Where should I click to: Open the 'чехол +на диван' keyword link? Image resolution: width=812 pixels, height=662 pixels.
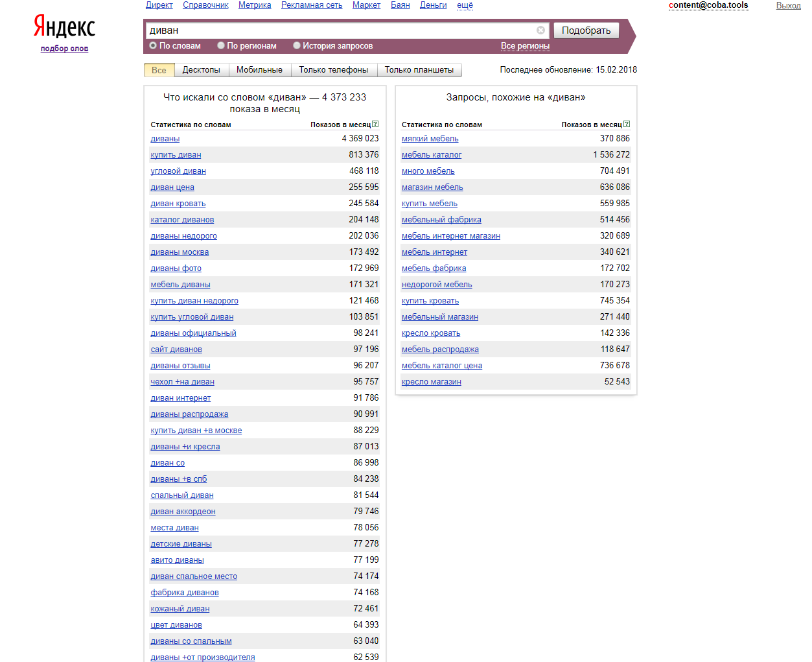(182, 382)
